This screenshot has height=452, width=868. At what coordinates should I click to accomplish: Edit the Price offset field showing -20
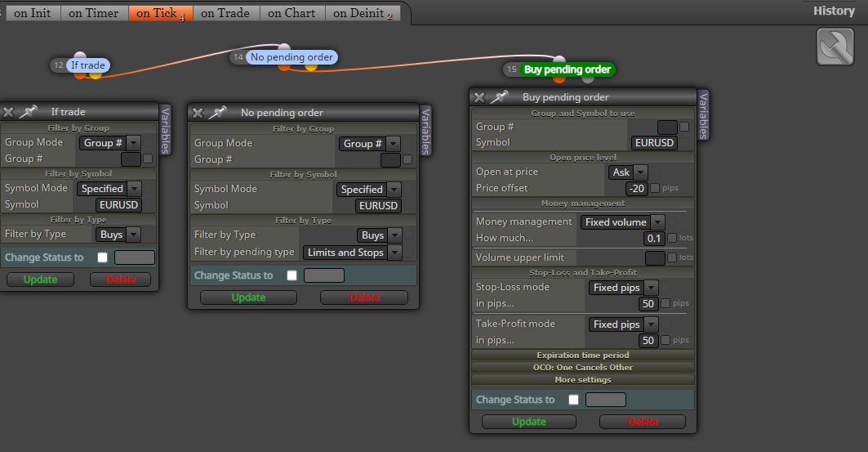[636, 188]
